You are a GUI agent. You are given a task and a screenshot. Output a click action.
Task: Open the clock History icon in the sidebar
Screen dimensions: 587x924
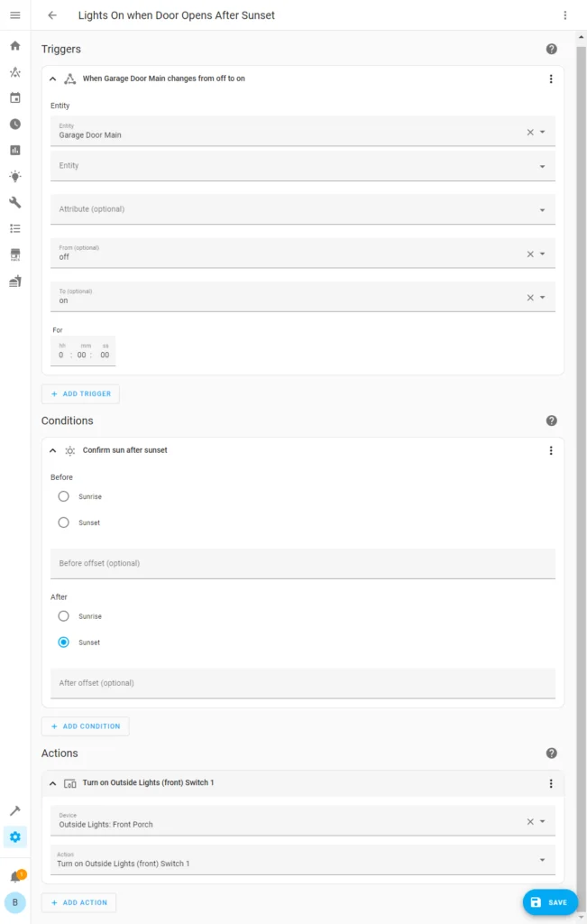click(x=15, y=124)
